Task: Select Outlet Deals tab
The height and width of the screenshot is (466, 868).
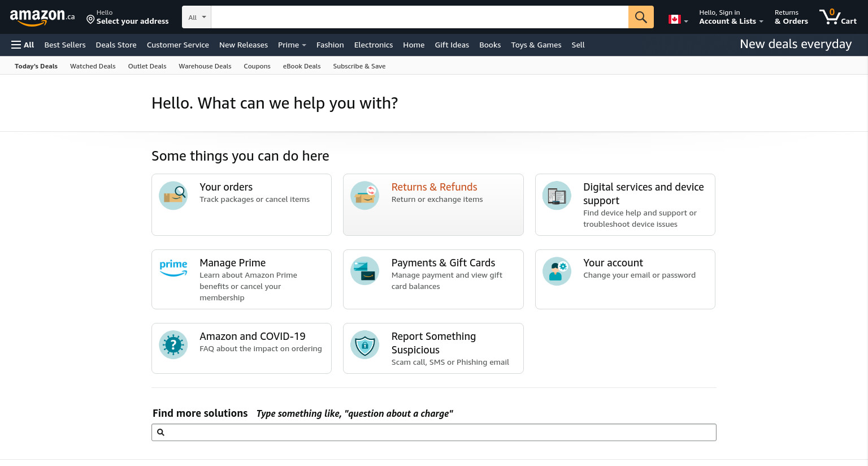Action: (x=147, y=66)
